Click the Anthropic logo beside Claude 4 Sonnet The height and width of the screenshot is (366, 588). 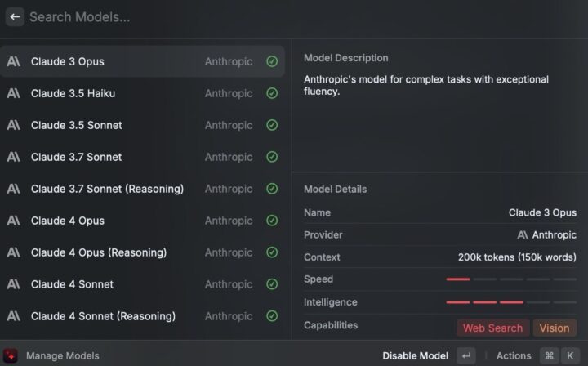click(x=13, y=284)
